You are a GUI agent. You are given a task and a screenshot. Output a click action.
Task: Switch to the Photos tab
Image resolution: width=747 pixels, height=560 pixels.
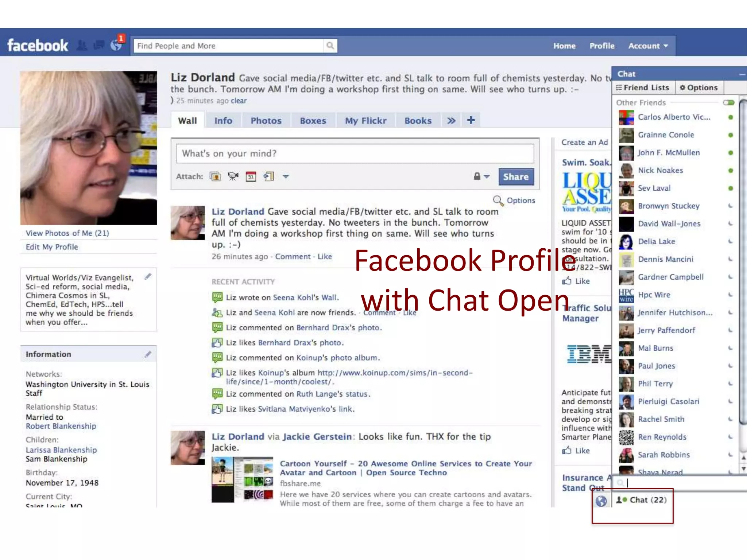266,120
